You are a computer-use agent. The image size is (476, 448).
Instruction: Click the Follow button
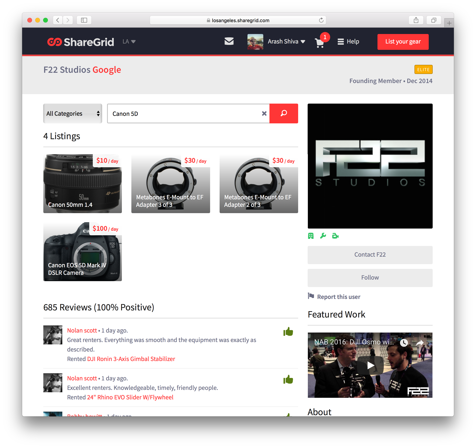point(370,278)
